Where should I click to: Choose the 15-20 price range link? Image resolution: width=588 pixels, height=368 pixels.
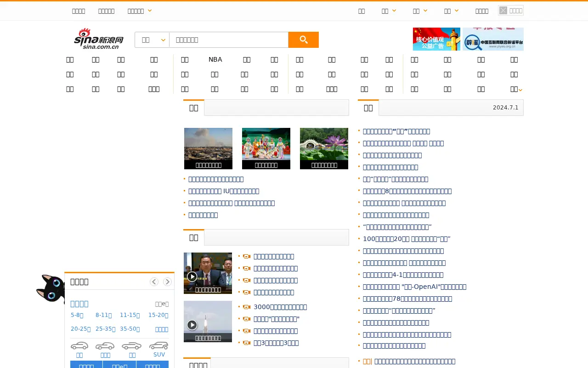(x=158, y=315)
